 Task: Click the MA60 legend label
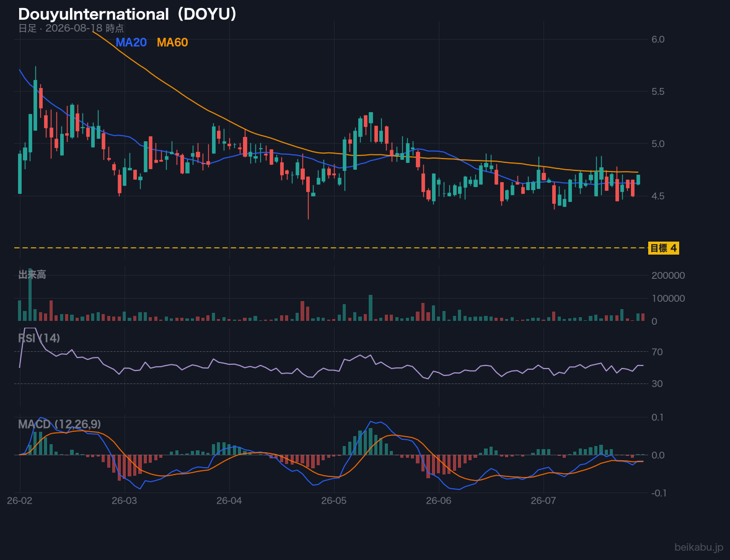click(x=172, y=42)
